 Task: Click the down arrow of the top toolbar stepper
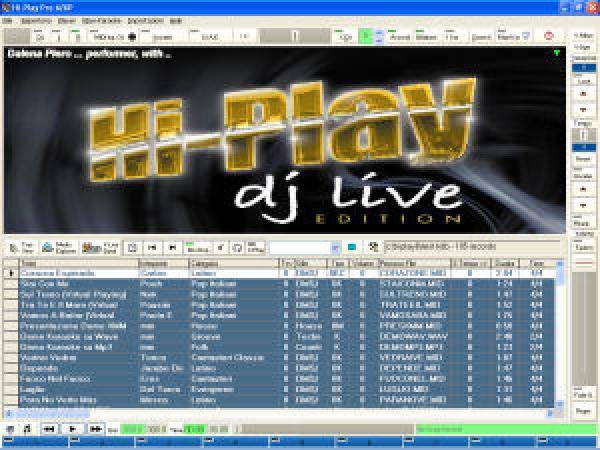tap(379, 40)
